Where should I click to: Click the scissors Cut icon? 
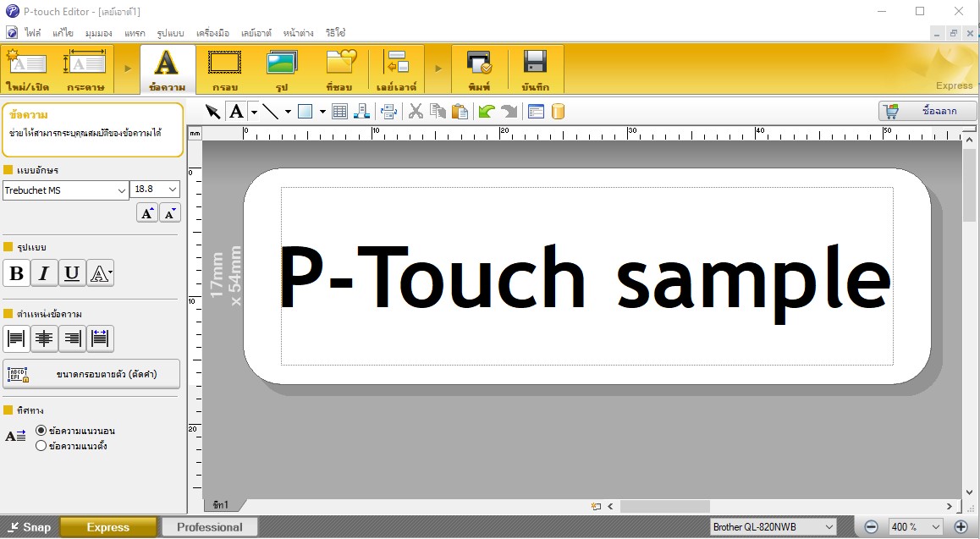tap(416, 112)
